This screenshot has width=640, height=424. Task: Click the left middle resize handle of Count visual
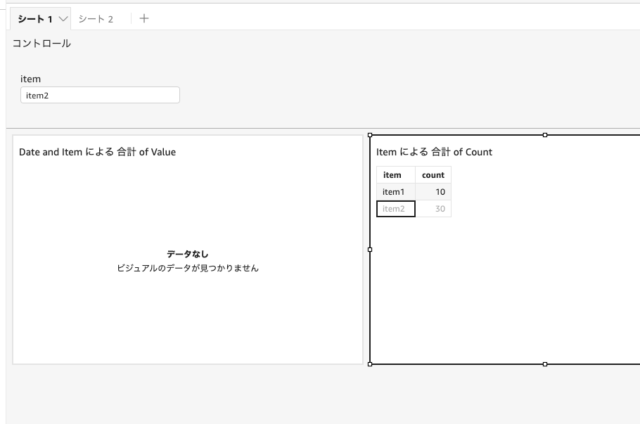[370, 249]
